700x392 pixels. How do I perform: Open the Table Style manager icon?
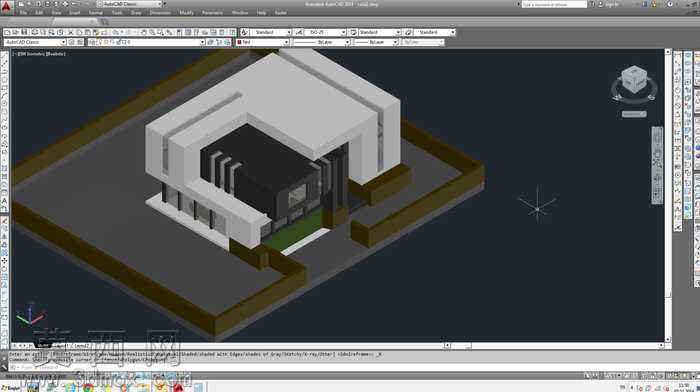point(353,32)
